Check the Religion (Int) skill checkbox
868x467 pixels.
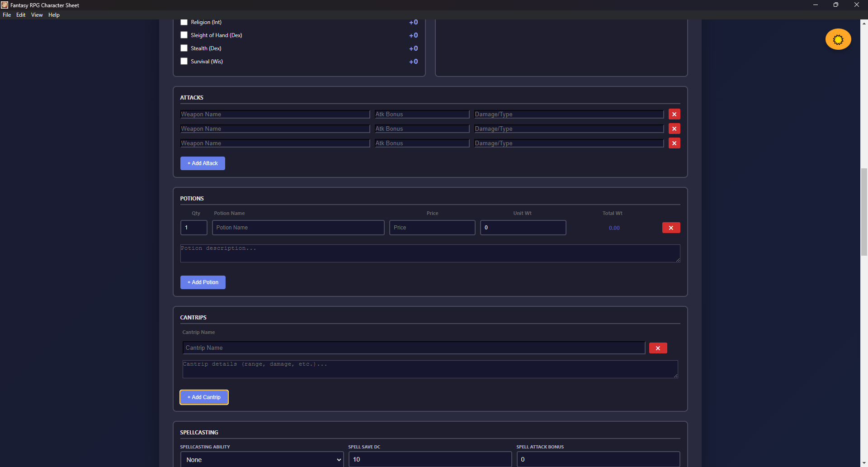click(x=184, y=22)
